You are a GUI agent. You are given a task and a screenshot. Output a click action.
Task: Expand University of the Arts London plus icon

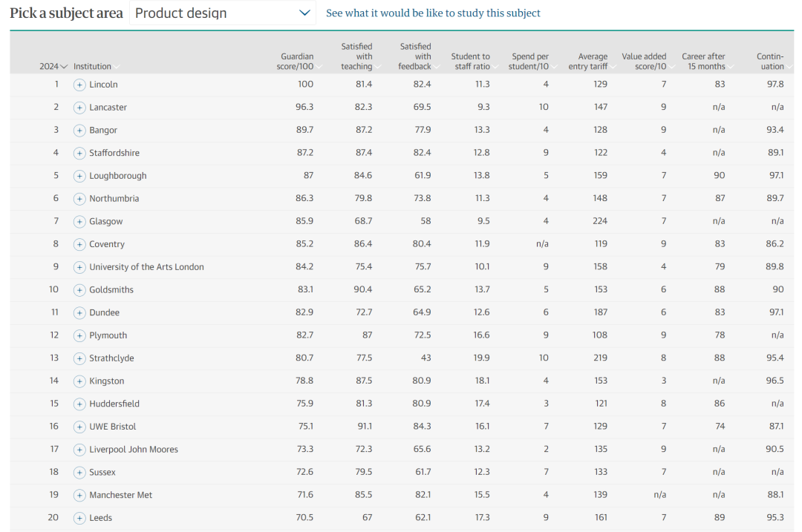[79, 267]
